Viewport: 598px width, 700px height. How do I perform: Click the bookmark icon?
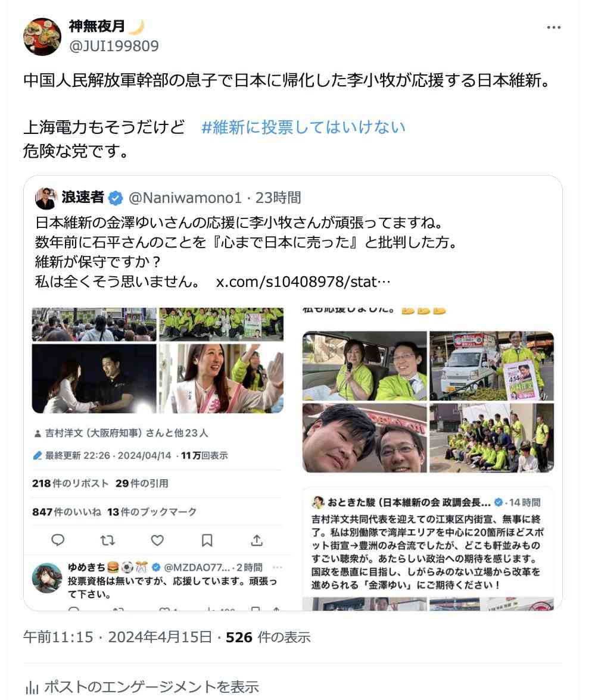tap(207, 540)
